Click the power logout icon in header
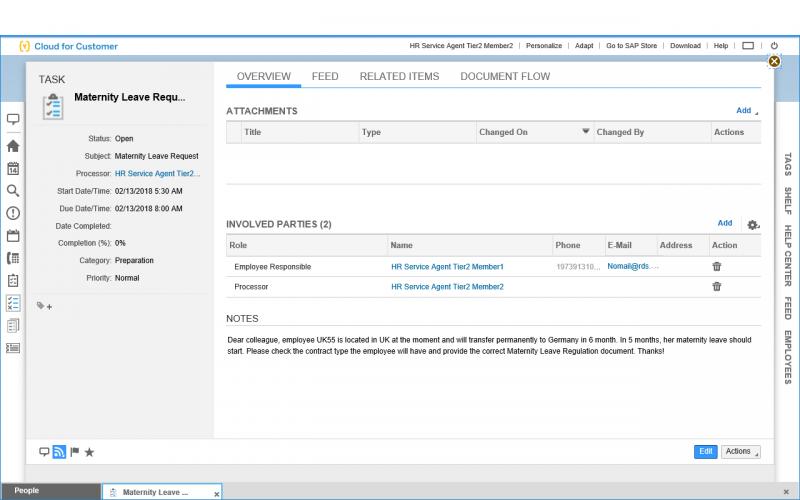 (x=774, y=45)
